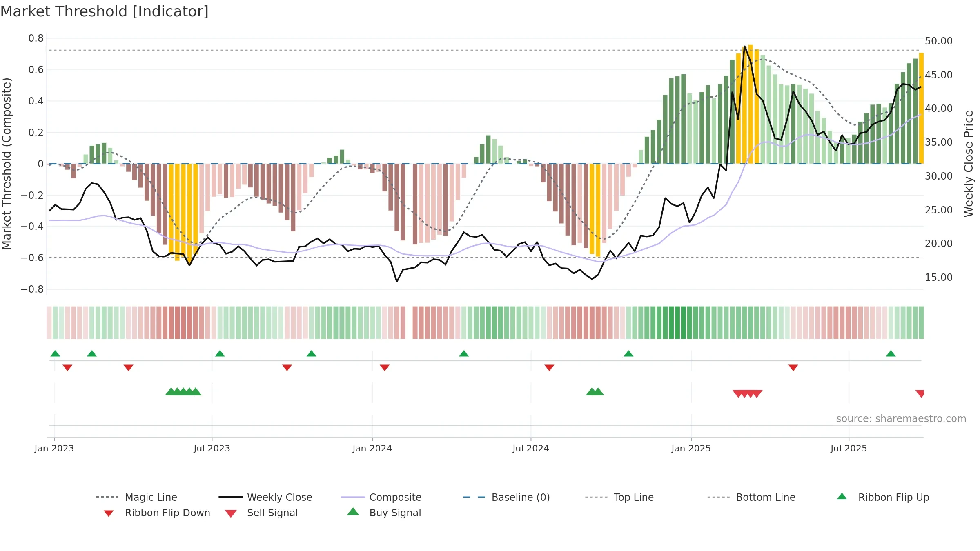Toggle the Composite legend entry
This screenshot has width=980, height=551.
tap(381, 497)
